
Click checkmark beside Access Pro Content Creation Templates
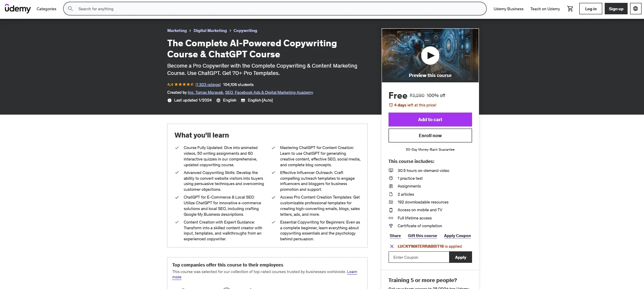pyautogui.click(x=273, y=197)
